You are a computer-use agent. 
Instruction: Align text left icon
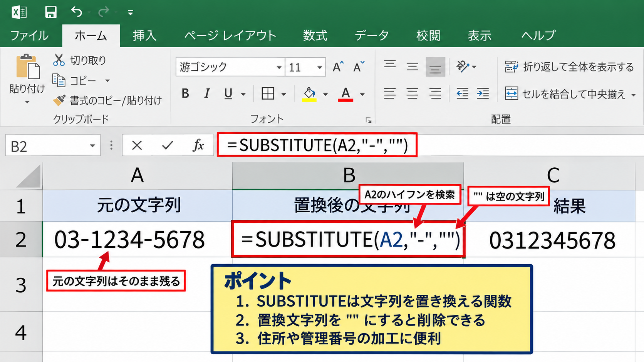pyautogui.click(x=390, y=93)
